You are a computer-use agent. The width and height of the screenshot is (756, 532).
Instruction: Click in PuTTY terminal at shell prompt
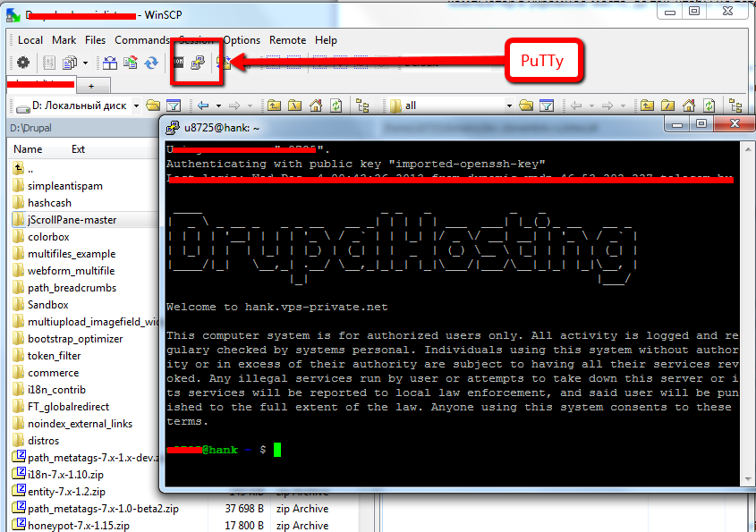point(277,450)
